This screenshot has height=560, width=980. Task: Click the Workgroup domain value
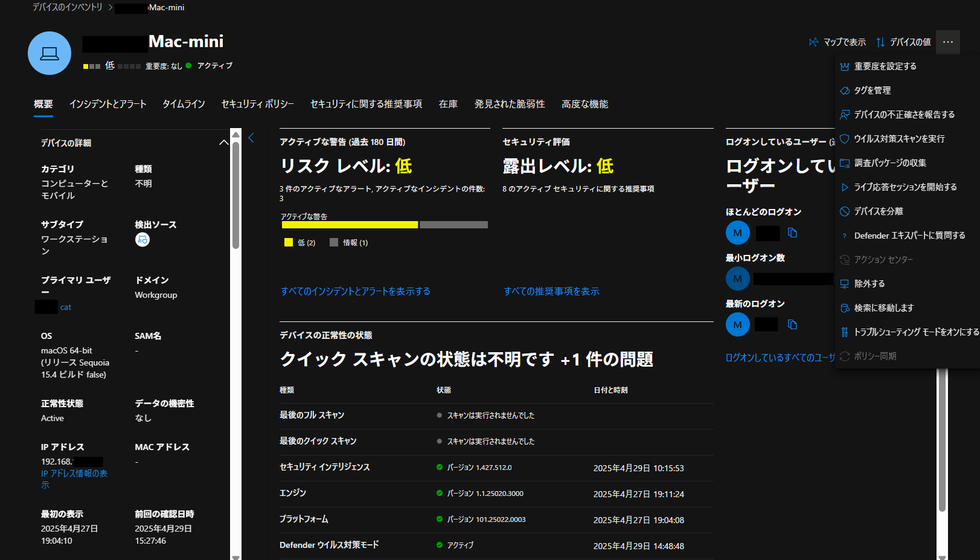pyautogui.click(x=156, y=295)
